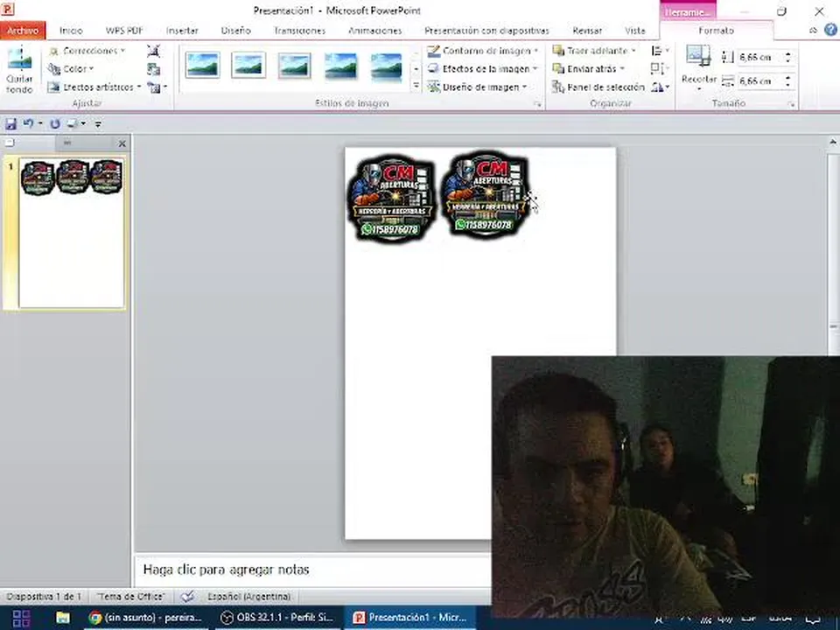The height and width of the screenshot is (630, 840).
Task: Click the Quitar fondo tool
Action: click(20, 71)
